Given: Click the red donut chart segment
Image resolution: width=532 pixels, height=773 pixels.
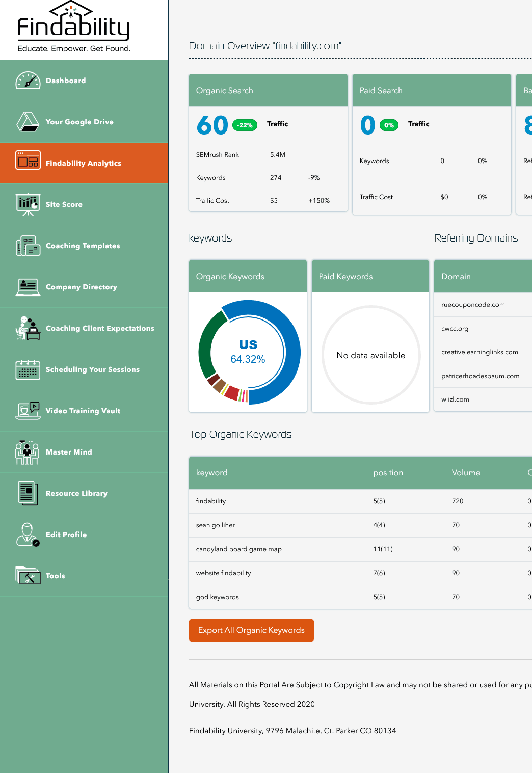Looking at the screenshot, I should [x=232, y=393].
